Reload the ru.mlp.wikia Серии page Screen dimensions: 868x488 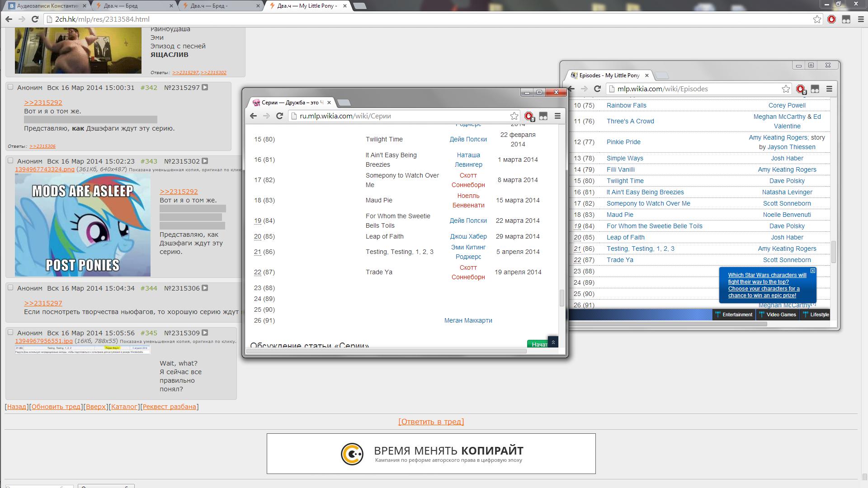pyautogui.click(x=279, y=116)
